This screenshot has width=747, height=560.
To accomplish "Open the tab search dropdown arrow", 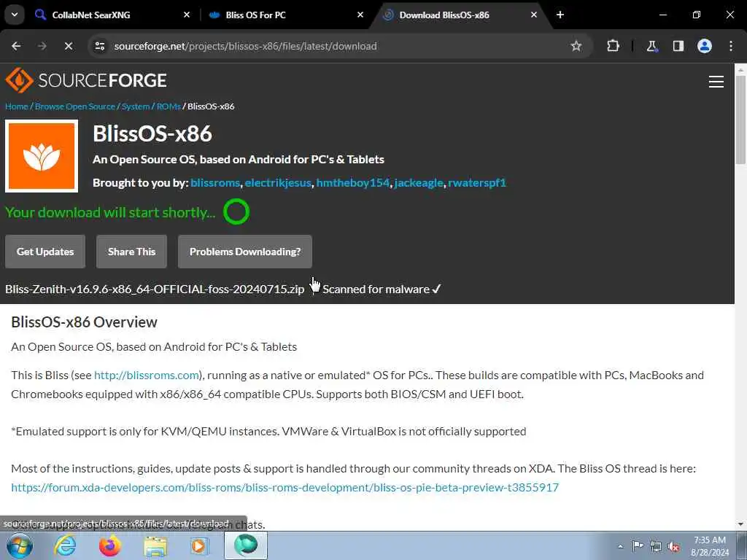I will click(15, 15).
